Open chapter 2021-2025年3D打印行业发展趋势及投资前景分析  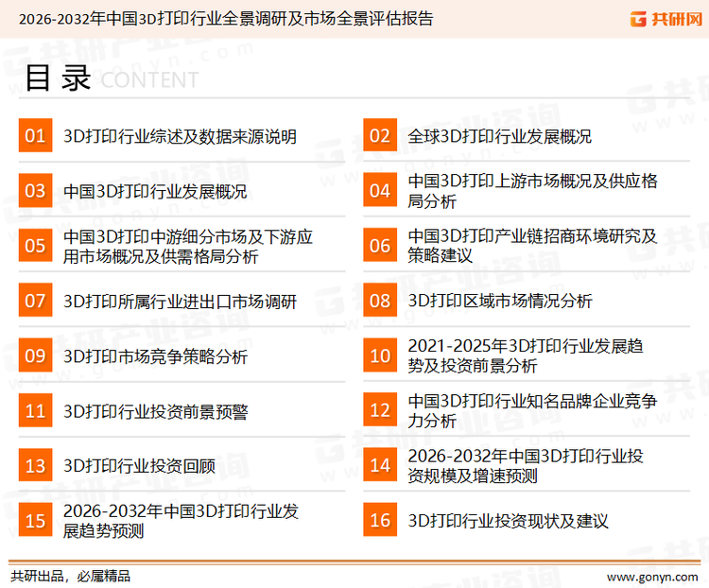tap(526, 356)
